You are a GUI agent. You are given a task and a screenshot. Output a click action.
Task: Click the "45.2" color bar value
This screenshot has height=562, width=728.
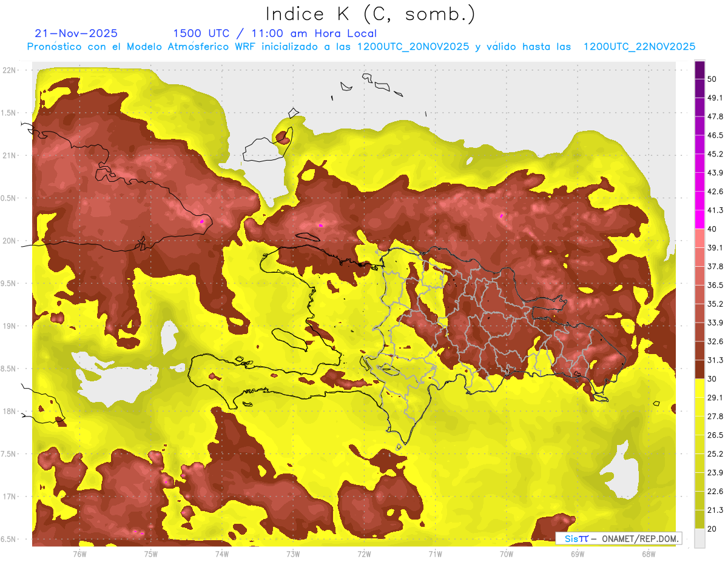point(715,155)
